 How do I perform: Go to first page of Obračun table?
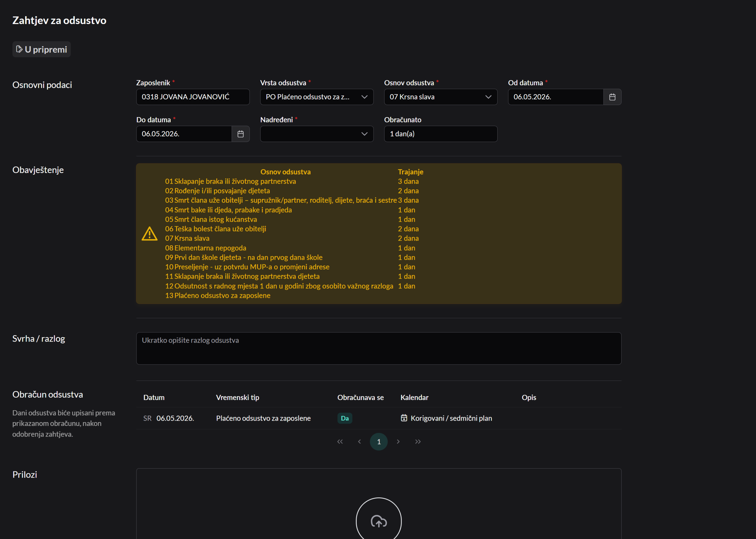[x=340, y=441]
